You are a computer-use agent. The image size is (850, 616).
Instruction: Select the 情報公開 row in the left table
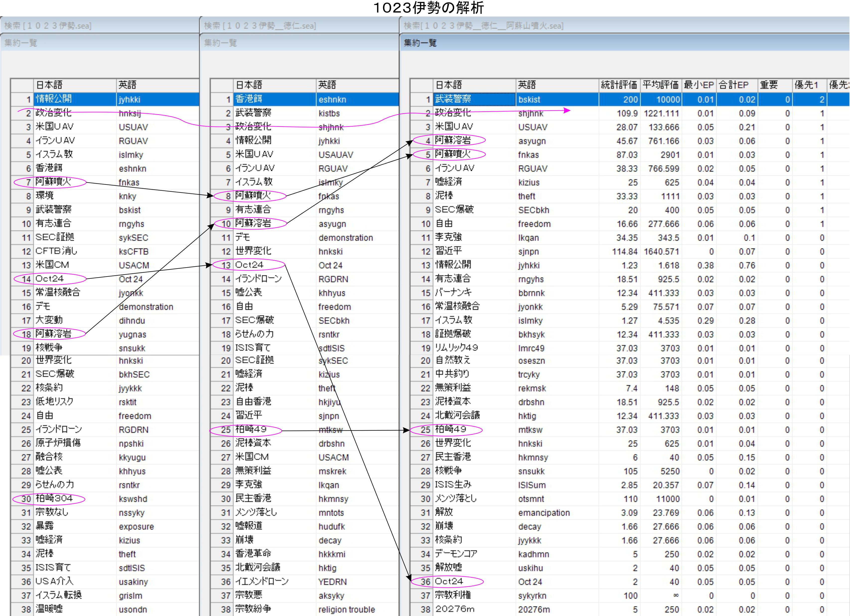tap(54, 99)
